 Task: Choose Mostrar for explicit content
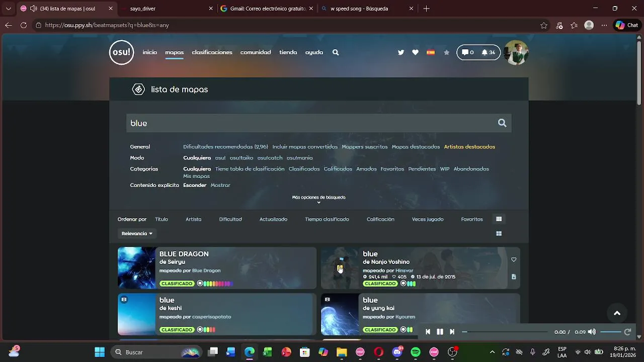tap(220, 186)
